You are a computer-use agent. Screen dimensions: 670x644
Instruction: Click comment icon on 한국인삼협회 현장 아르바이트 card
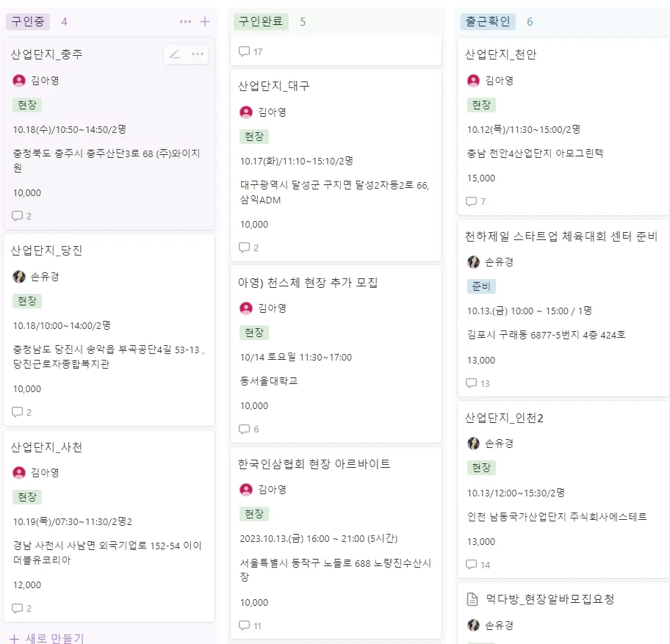(245, 626)
